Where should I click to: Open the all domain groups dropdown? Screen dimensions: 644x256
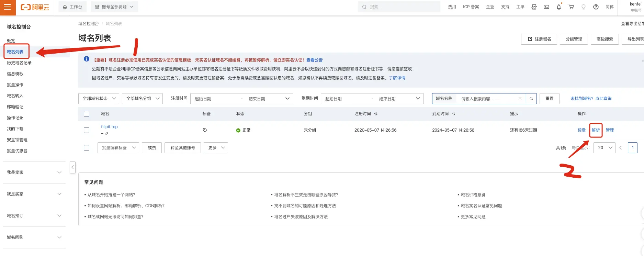point(142,99)
